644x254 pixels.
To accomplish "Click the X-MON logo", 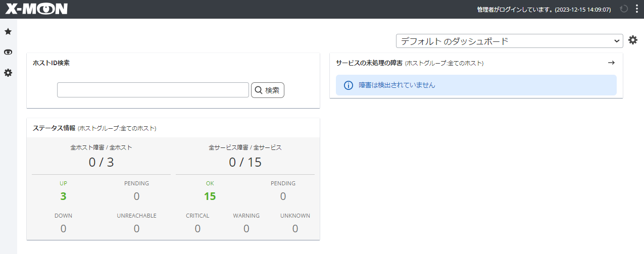I will coord(36,9).
